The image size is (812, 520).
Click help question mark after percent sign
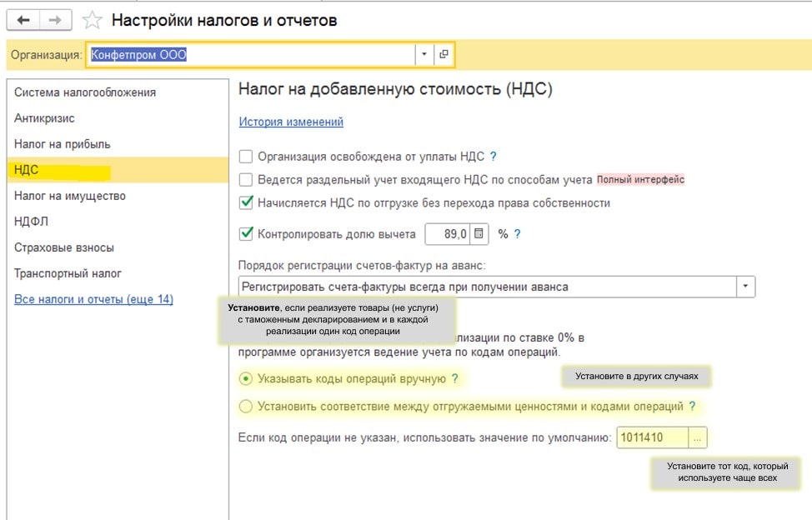(x=517, y=234)
